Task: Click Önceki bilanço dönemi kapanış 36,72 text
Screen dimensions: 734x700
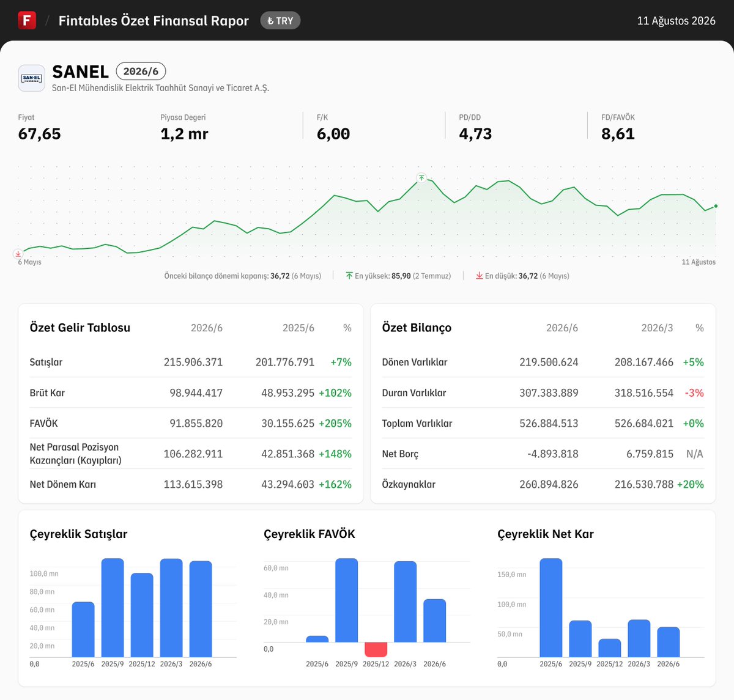Action: pos(243,276)
